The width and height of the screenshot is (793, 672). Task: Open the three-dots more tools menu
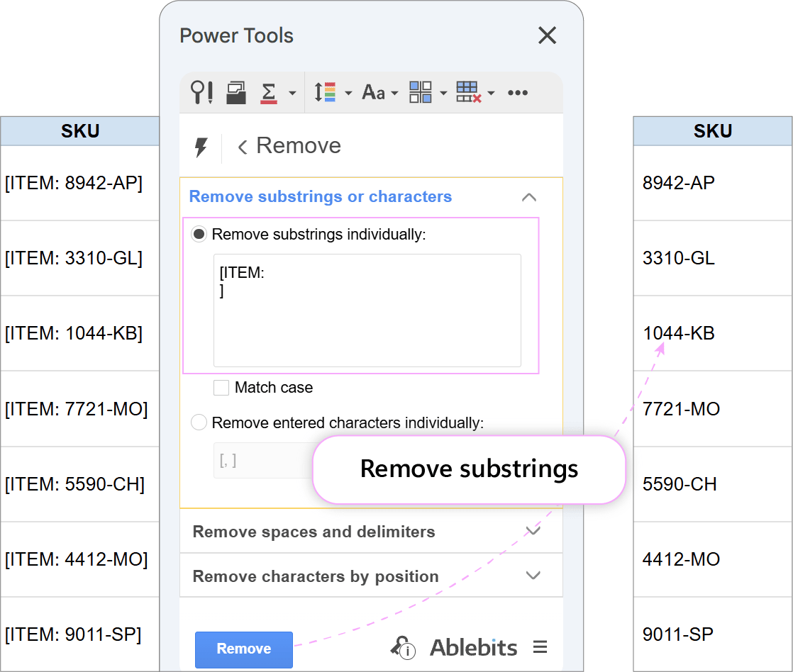[x=518, y=92]
